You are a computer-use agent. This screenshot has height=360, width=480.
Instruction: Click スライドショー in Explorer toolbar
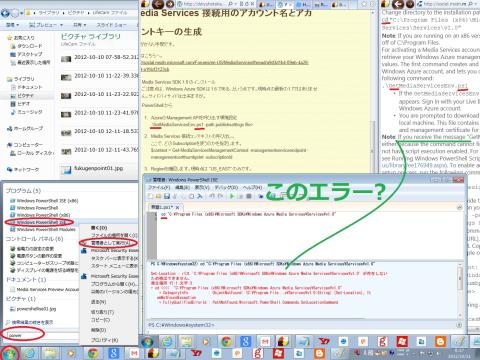111,25
